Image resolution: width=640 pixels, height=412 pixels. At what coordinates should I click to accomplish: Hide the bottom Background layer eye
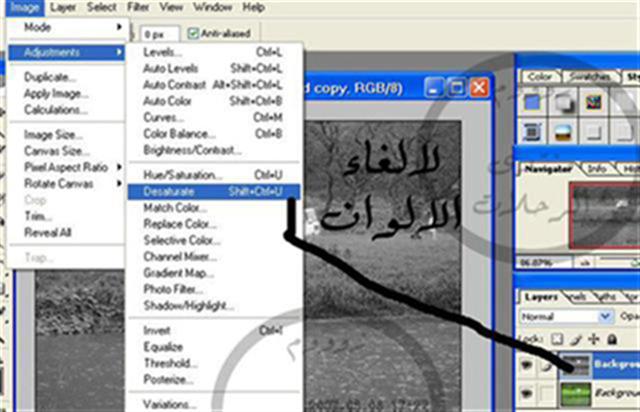click(x=527, y=394)
